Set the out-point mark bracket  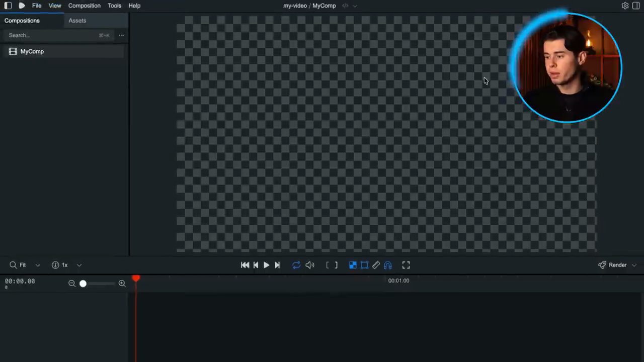pyautogui.click(x=336, y=265)
